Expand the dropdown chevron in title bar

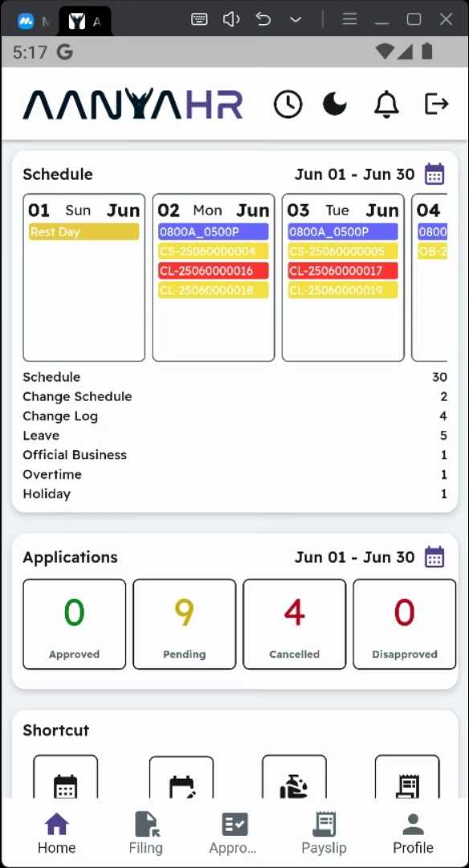[296, 19]
